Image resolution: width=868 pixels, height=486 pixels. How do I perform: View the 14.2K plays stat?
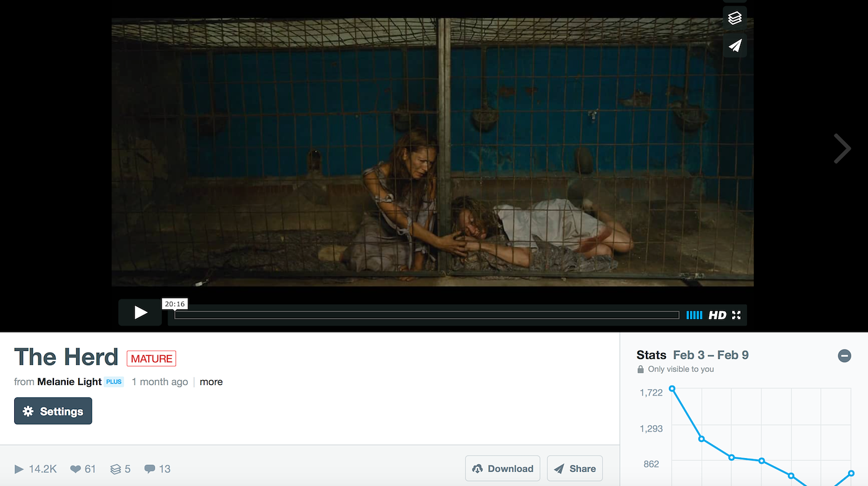[x=35, y=469]
